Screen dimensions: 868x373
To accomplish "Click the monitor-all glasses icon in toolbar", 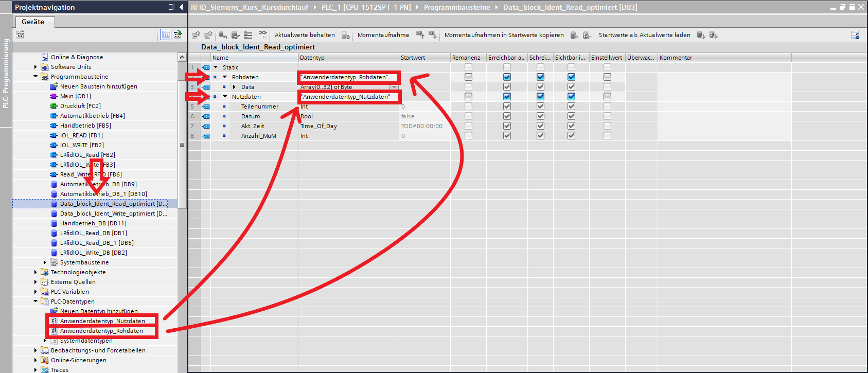I will tap(263, 34).
